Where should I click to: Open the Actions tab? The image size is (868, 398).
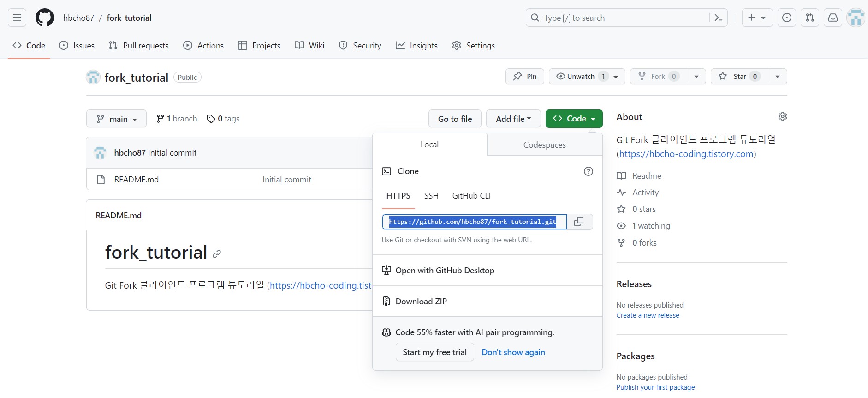pos(203,45)
